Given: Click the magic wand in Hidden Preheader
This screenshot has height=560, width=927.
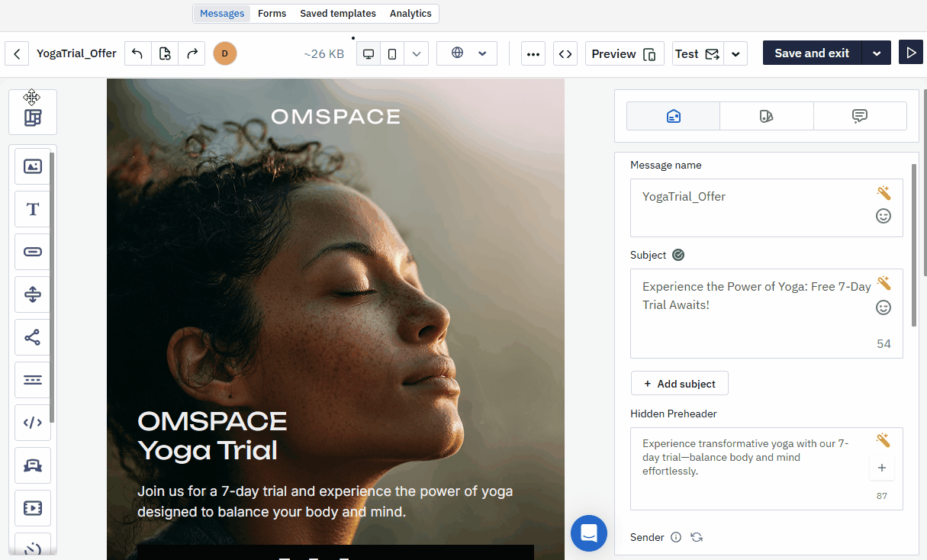Looking at the screenshot, I should [884, 440].
